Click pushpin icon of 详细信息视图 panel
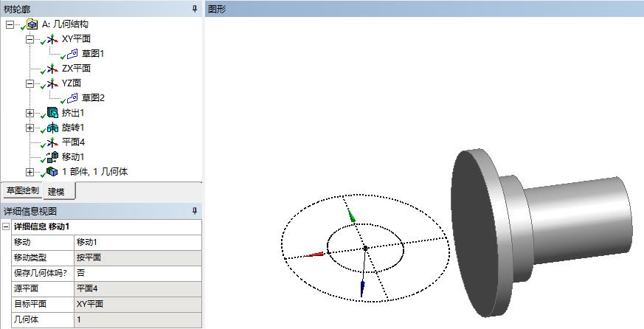Image resolution: width=644 pixels, height=329 pixels. [195, 212]
